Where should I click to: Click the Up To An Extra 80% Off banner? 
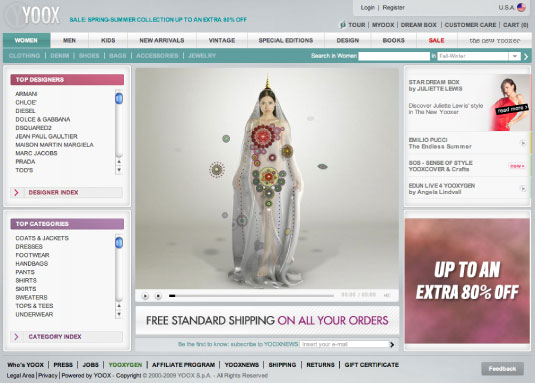tap(467, 281)
